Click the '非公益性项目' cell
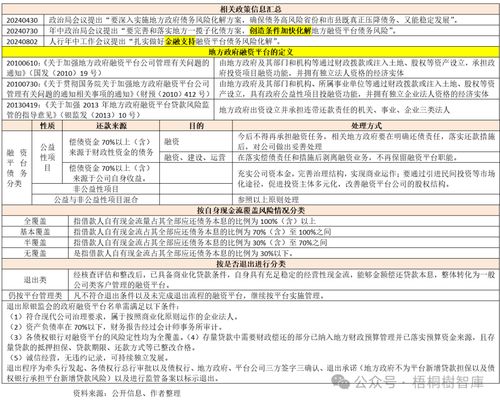This screenshot has height=402, width=500. pos(96,189)
